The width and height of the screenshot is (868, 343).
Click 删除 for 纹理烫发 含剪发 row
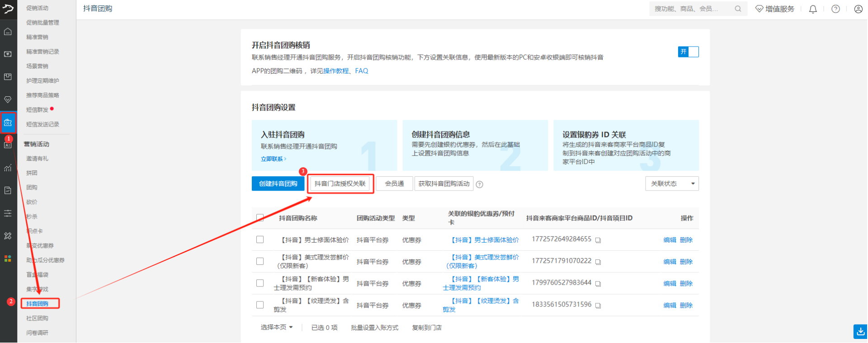pos(686,305)
